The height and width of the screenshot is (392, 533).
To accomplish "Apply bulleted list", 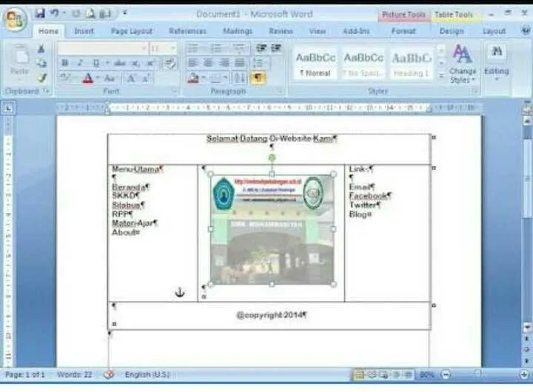I will click(x=192, y=48).
